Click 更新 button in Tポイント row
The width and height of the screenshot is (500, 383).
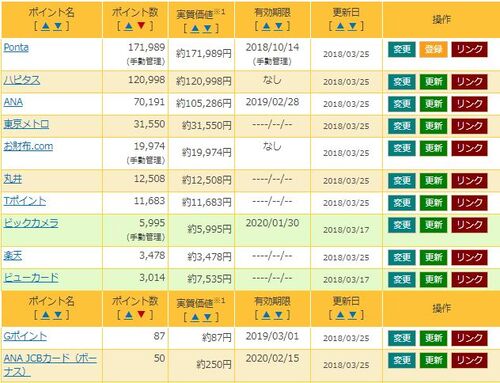[433, 203]
